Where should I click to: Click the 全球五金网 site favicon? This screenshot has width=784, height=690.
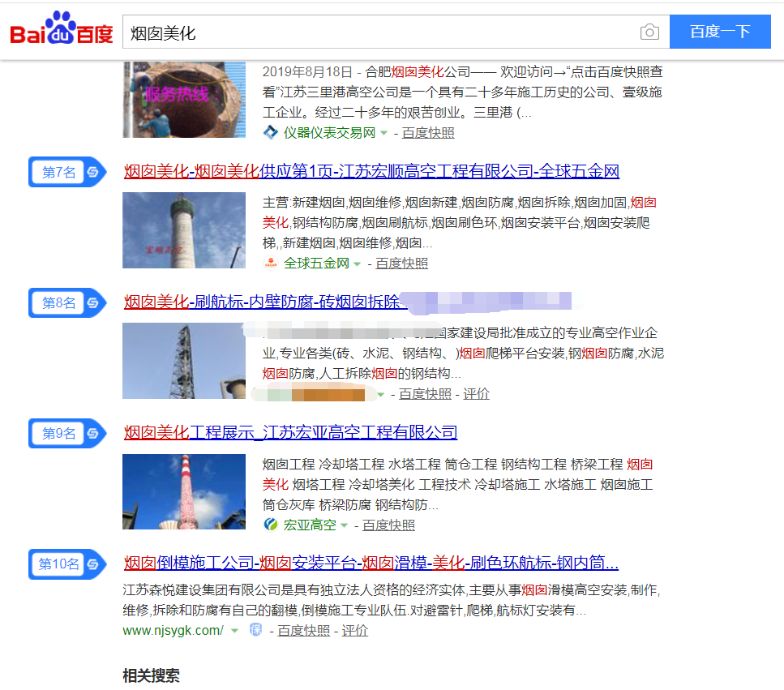click(x=271, y=263)
